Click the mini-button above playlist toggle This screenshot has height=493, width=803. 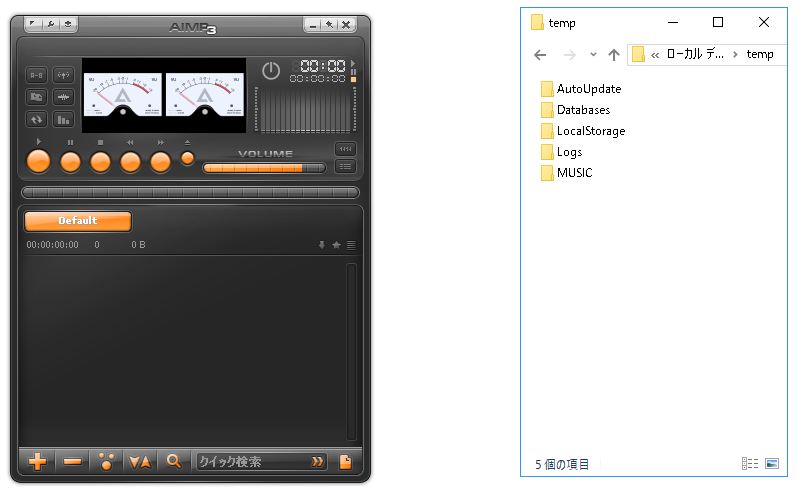click(x=346, y=149)
